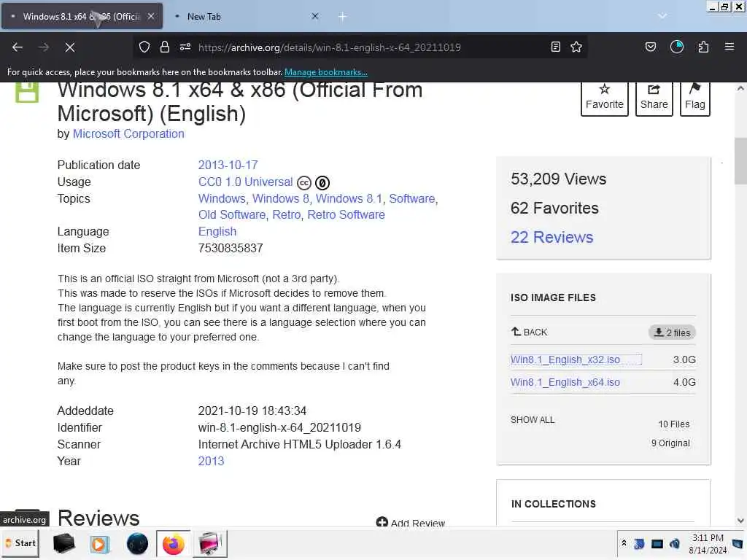747x560 pixels.
Task: Switch to the New Tab tab
Action: pyautogui.click(x=245, y=16)
